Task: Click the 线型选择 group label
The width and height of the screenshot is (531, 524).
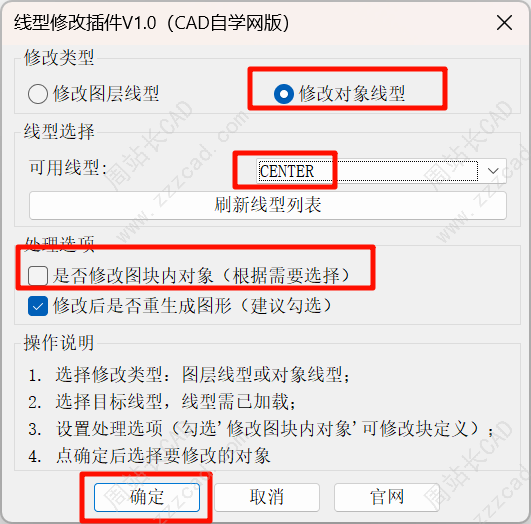Action: (59, 131)
